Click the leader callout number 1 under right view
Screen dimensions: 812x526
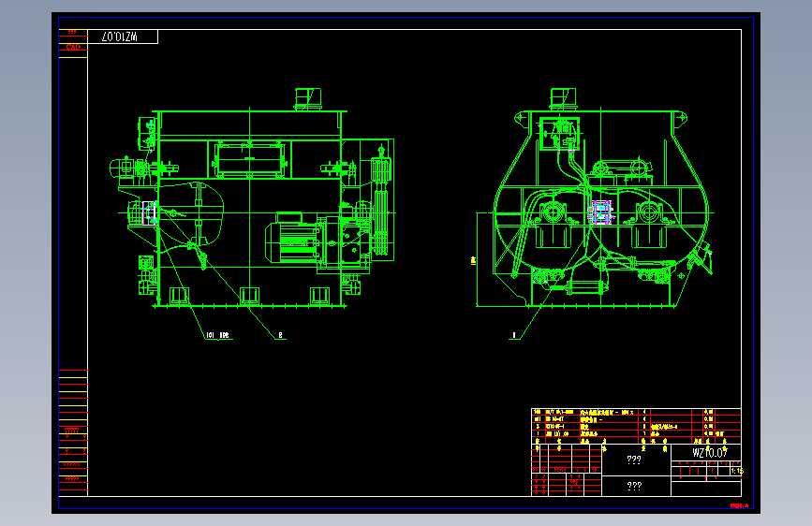click(x=514, y=335)
